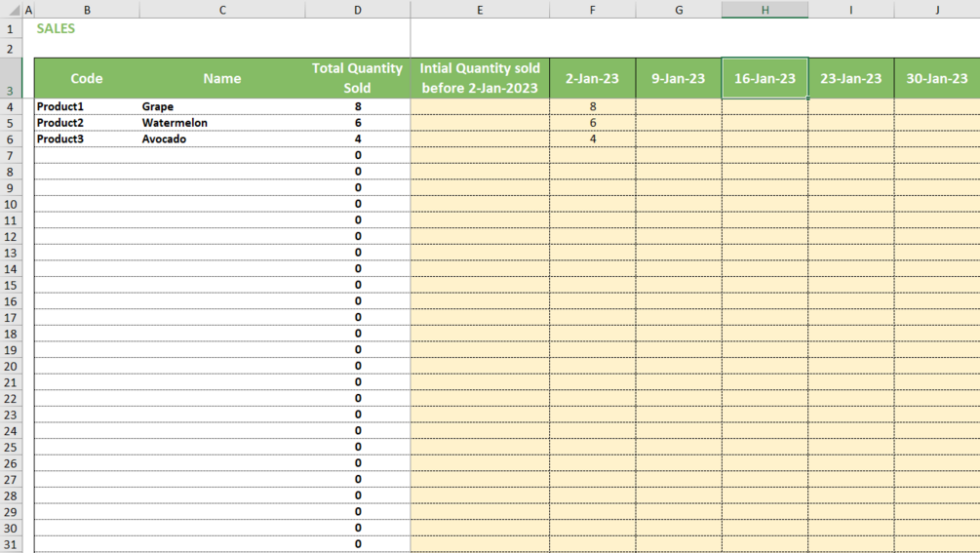The width and height of the screenshot is (980, 553).
Task: Select column B header
Action: pyautogui.click(x=87, y=10)
